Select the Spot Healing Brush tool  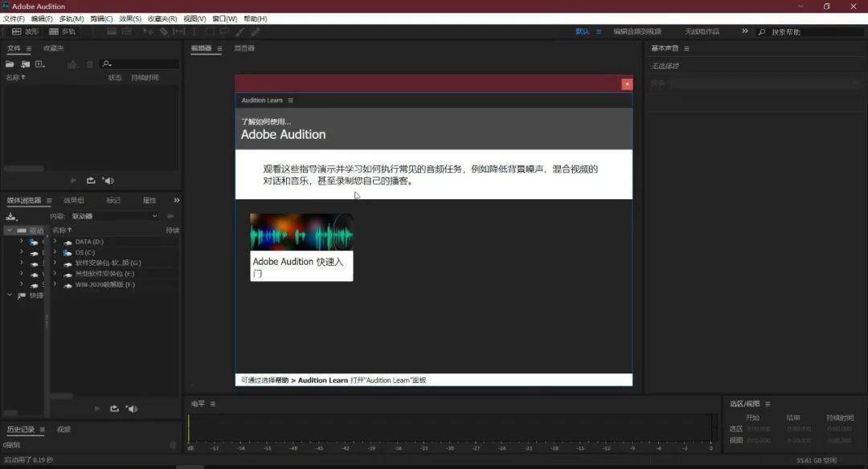(256, 31)
